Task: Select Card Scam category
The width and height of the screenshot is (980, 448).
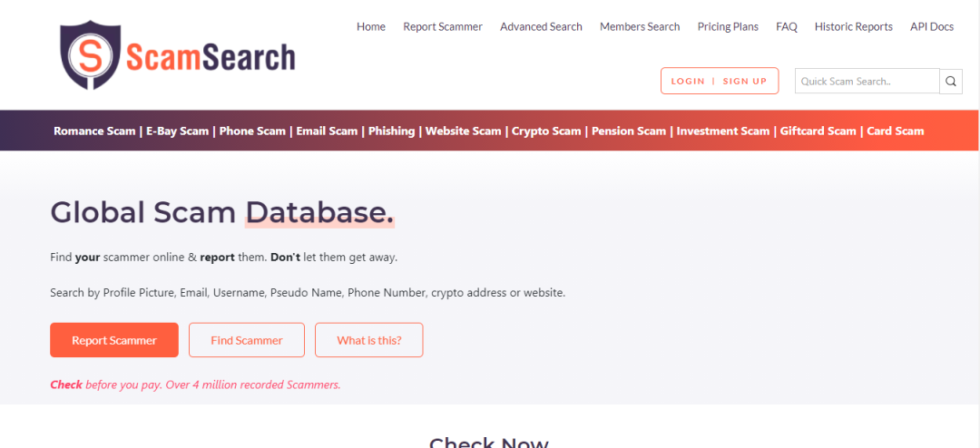Action: coord(895,131)
